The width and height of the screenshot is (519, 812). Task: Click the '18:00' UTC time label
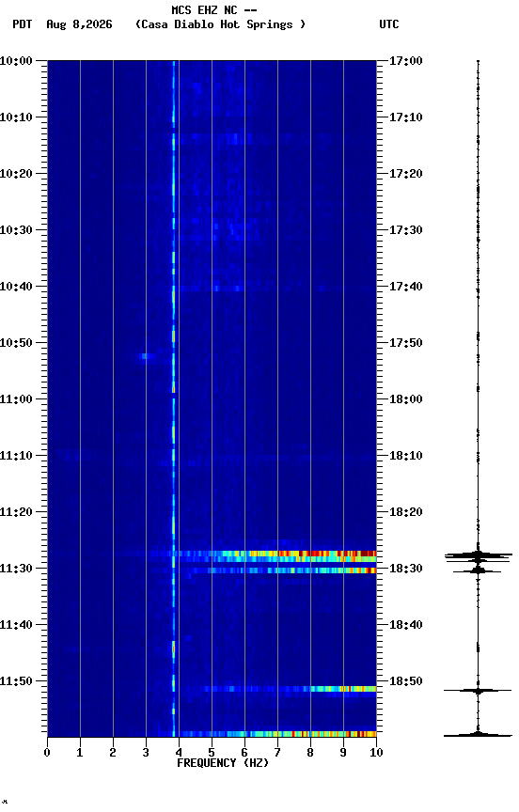[406, 399]
